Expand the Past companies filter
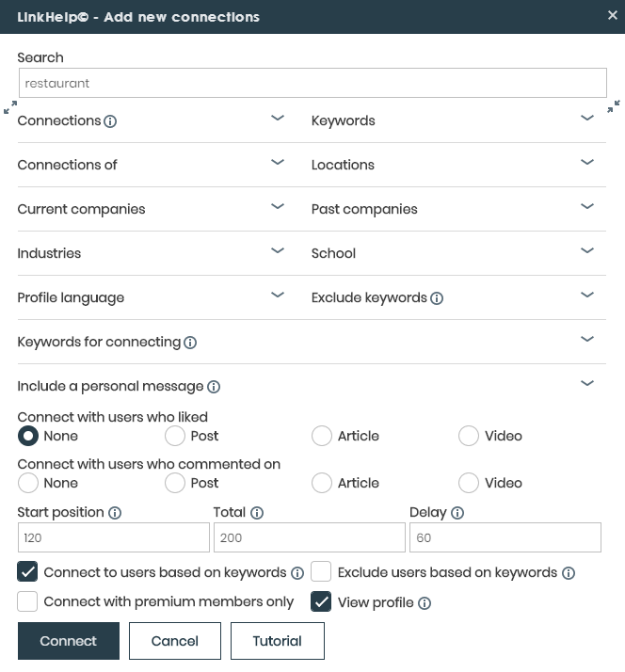Screen dimensions: 625x672 point(587,207)
